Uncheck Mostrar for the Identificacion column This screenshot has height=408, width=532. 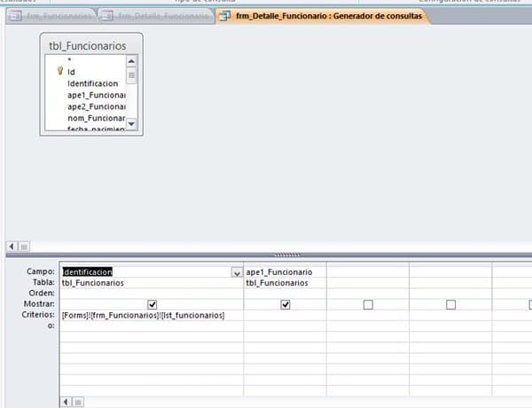click(153, 304)
